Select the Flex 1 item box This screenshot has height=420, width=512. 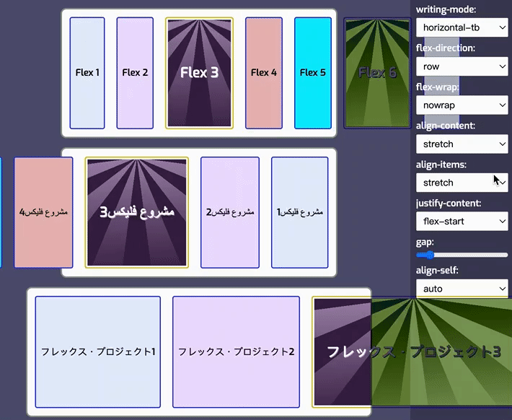coord(87,73)
